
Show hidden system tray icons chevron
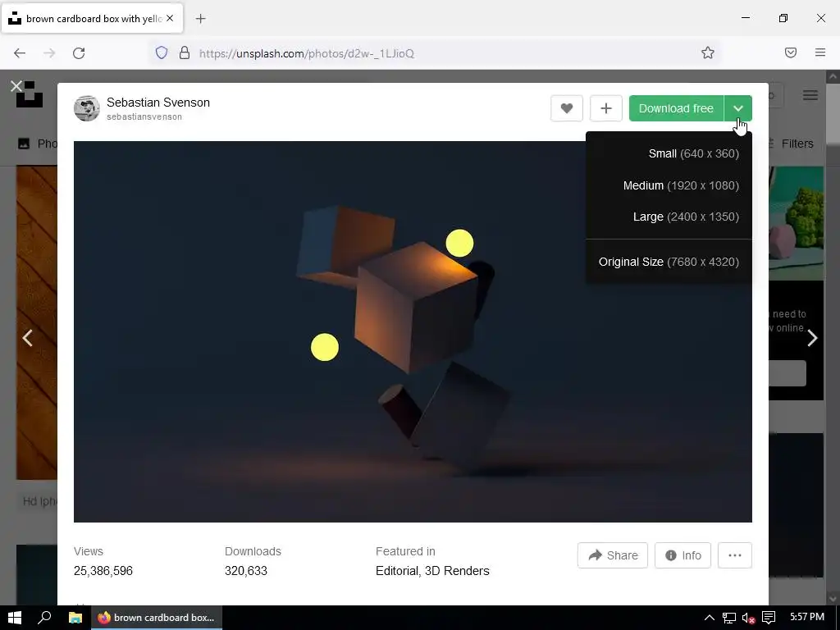(709, 618)
